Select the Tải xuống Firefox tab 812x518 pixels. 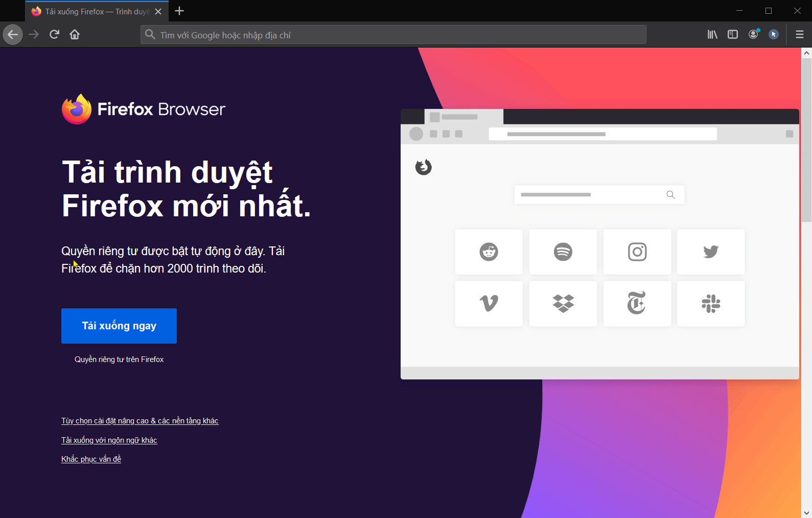click(x=97, y=11)
